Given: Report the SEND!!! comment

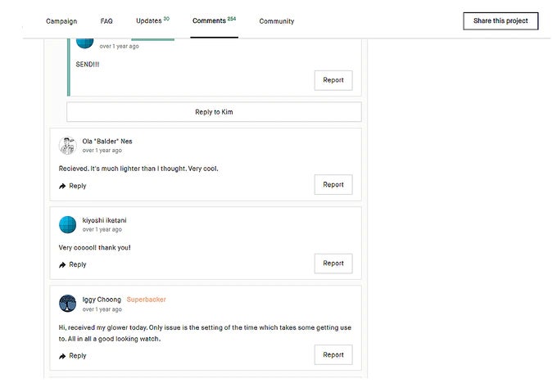Looking at the screenshot, I should pyautogui.click(x=333, y=80).
